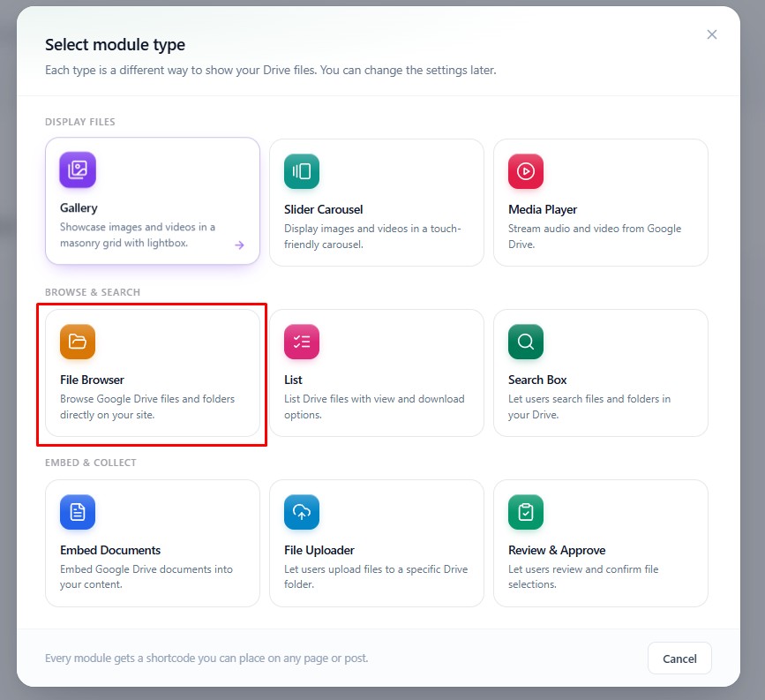The width and height of the screenshot is (765, 700).
Task: Choose the File Uploader title
Action: pyautogui.click(x=319, y=550)
